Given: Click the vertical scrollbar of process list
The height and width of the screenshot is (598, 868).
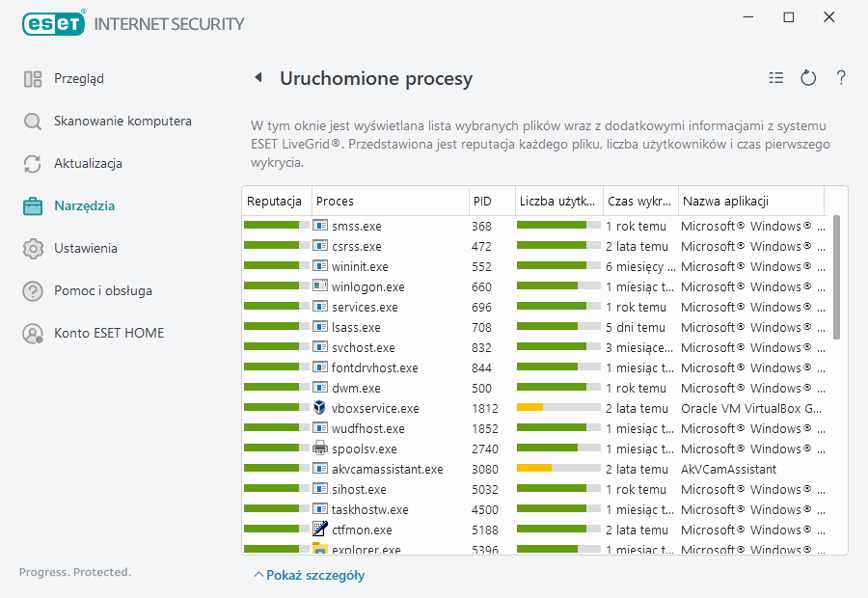Looking at the screenshot, I should (836, 277).
